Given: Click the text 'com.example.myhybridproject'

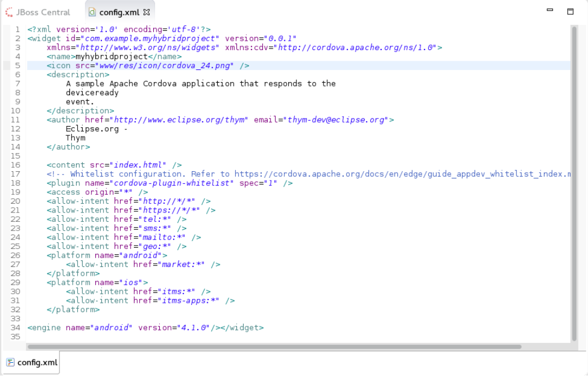Looking at the screenshot, I should click(x=150, y=39).
